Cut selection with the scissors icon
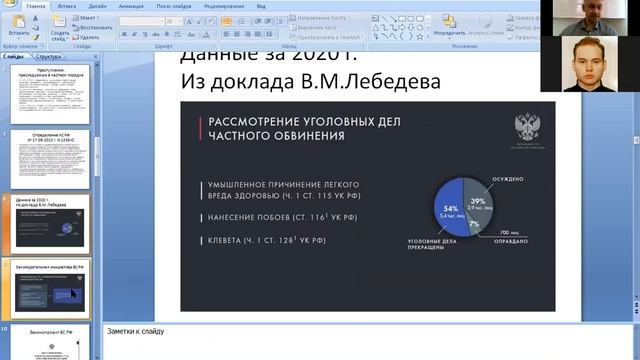640x360 pixels. [36, 18]
